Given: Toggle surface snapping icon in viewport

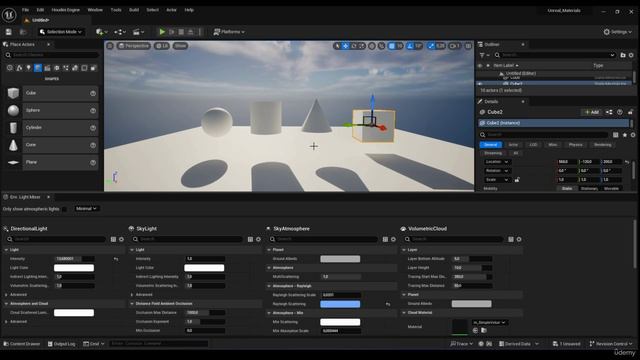Looking at the screenshot, I should 381,46.
